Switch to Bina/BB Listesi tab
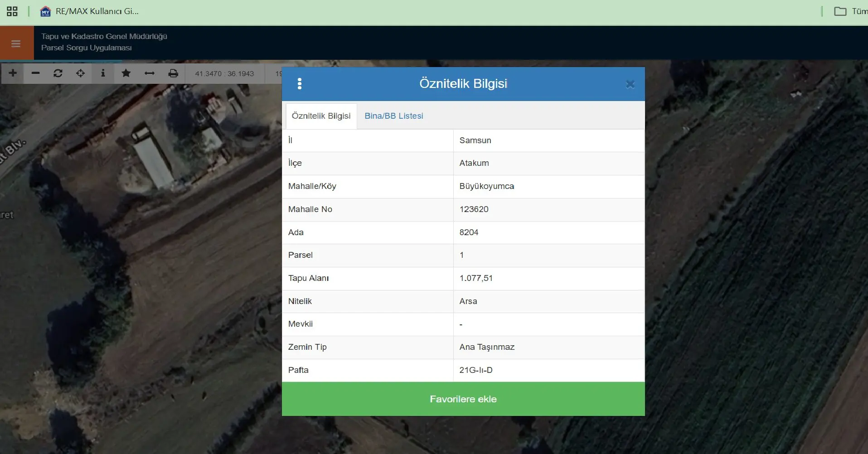 click(x=394, y=116)
